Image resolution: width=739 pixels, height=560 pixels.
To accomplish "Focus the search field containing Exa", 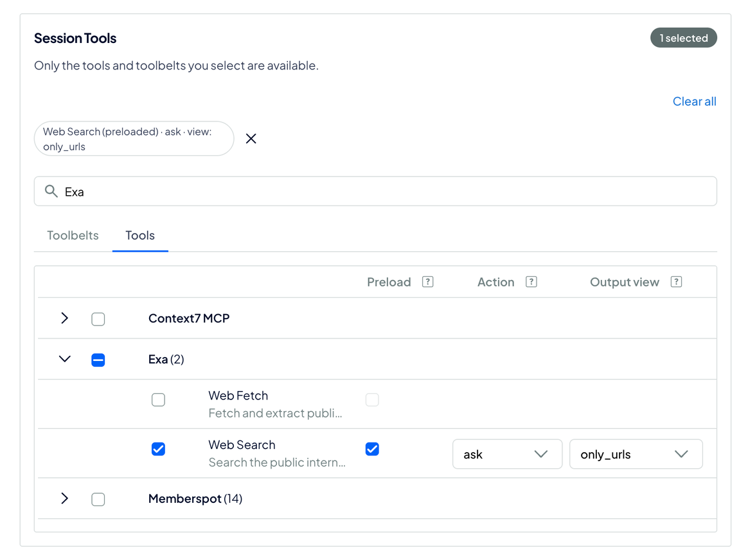I will (x=375, y=191).
